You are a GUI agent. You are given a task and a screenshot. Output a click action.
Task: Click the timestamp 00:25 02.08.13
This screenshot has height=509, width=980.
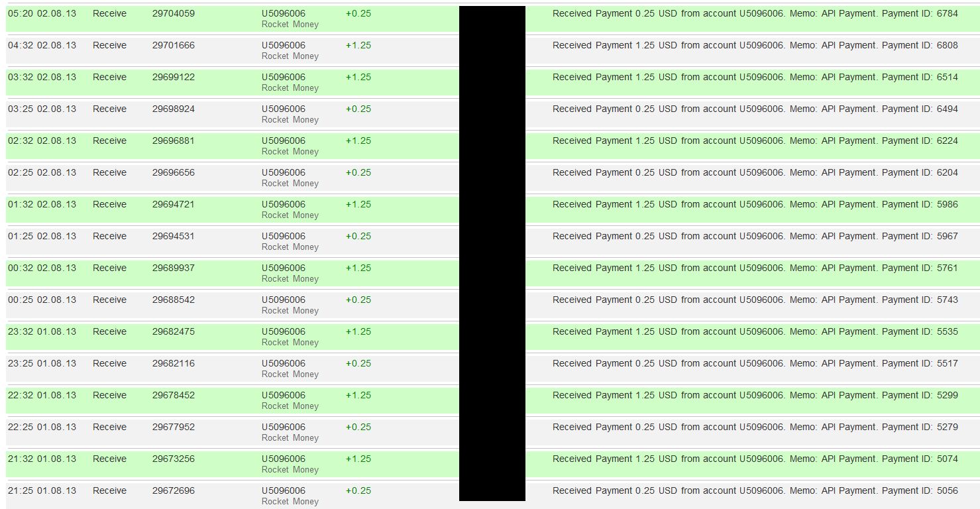pos(42,300)
